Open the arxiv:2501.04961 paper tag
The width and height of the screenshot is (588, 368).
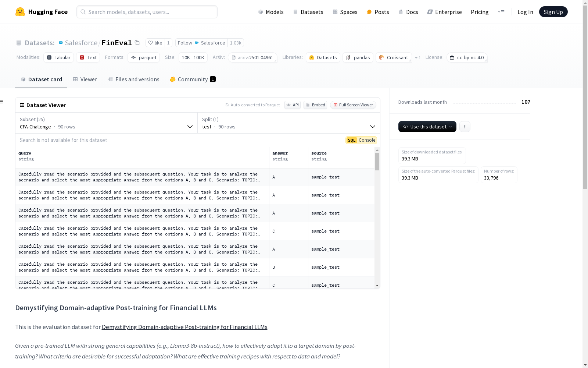[x=252, y=57]
